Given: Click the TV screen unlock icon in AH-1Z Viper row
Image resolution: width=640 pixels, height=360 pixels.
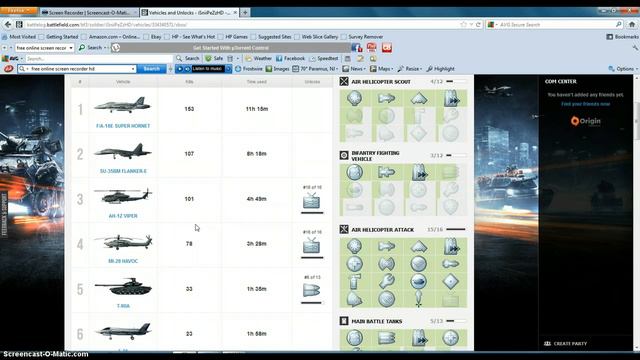Looking at the screenshot, I should 311,200.
